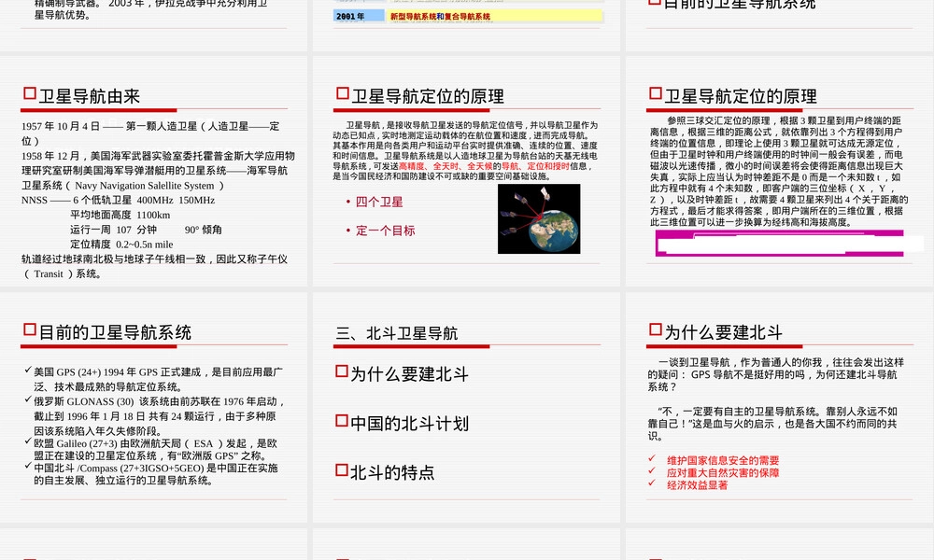Open the 目前的卫星导航系统 slide listing GPS and GLONASS
The width and height of the screenshot is (934, 560).
click(154, 408)
